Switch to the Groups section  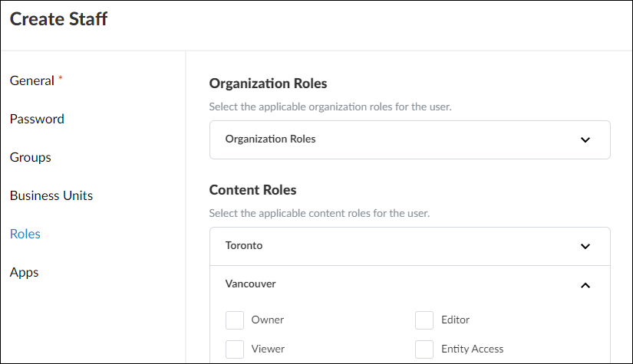tap(31, 158)
